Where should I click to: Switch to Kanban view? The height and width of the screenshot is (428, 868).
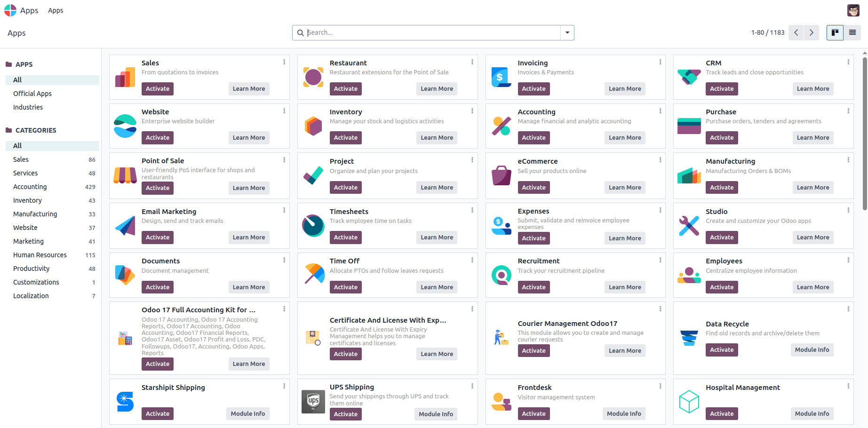point(835,32)
